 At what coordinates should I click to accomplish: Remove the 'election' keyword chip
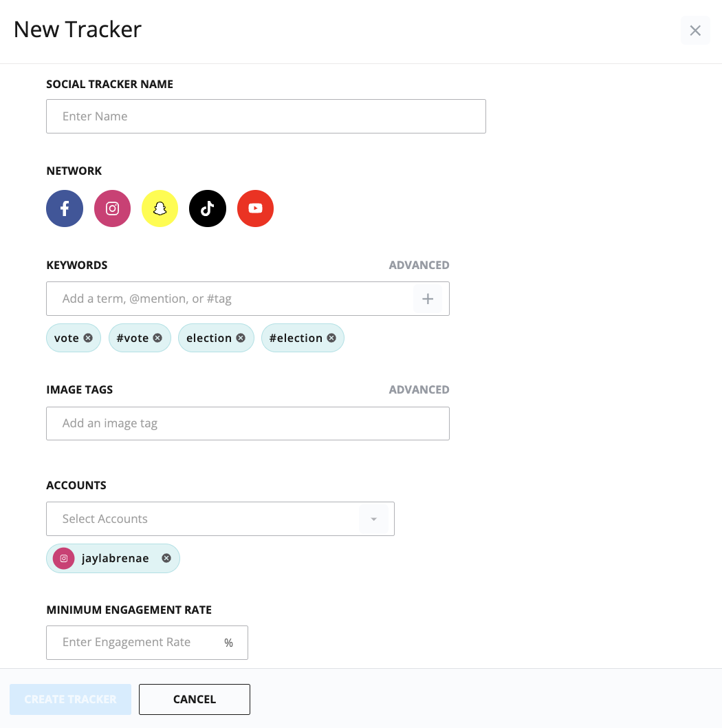tap(241, 338)
